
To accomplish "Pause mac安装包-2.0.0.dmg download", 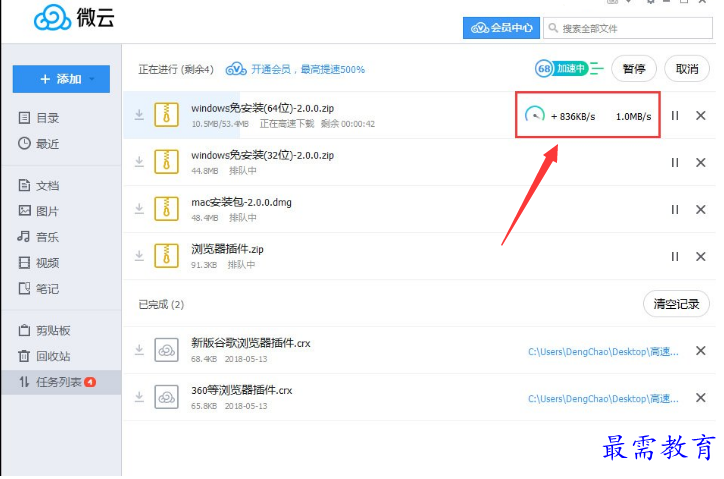I will 675,210.
